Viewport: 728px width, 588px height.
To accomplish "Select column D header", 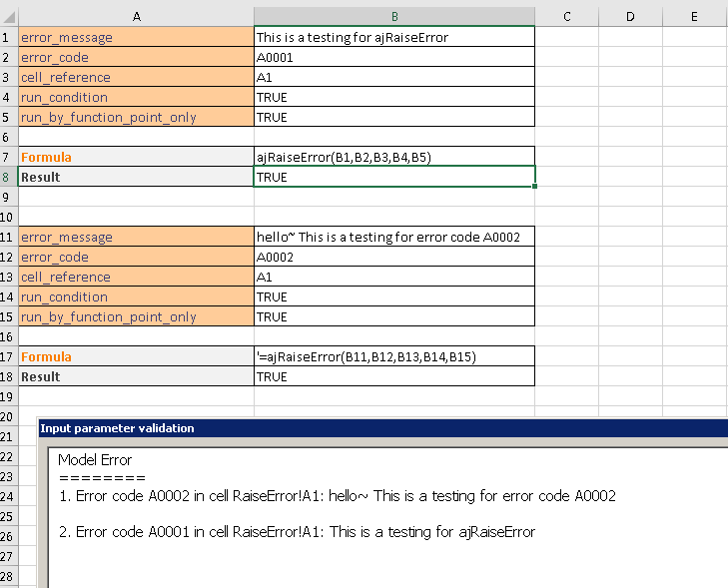I will (630, 16).
